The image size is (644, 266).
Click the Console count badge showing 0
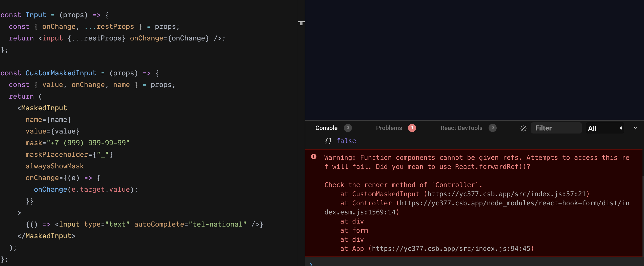(348, 128)
